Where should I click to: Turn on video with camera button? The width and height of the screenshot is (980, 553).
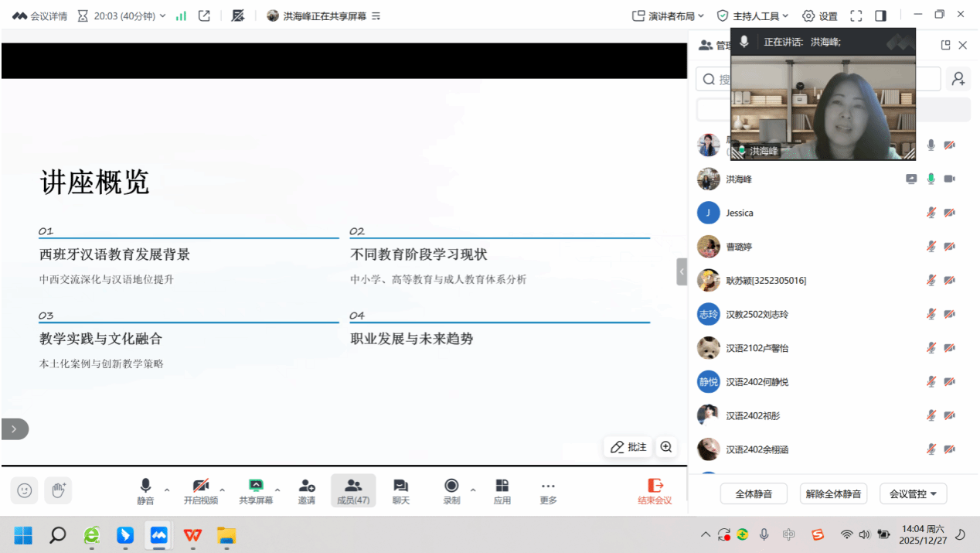point(200,490)
